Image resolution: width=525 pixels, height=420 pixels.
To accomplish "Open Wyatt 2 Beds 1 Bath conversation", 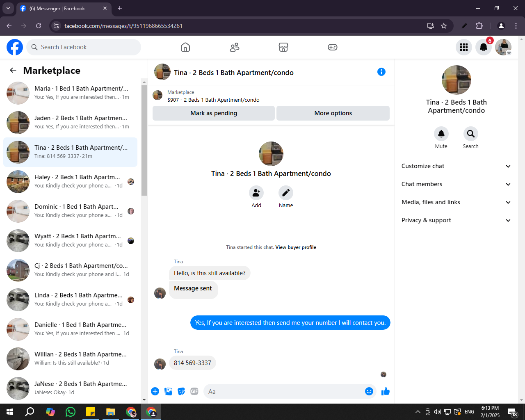I will (x=70, y=241).
